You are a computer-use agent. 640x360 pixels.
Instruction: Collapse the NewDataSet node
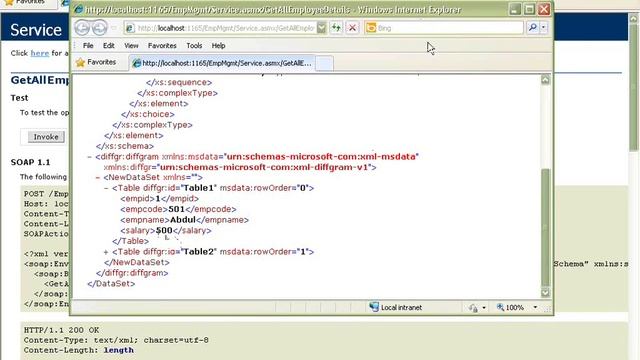click(x=98, y=178)
